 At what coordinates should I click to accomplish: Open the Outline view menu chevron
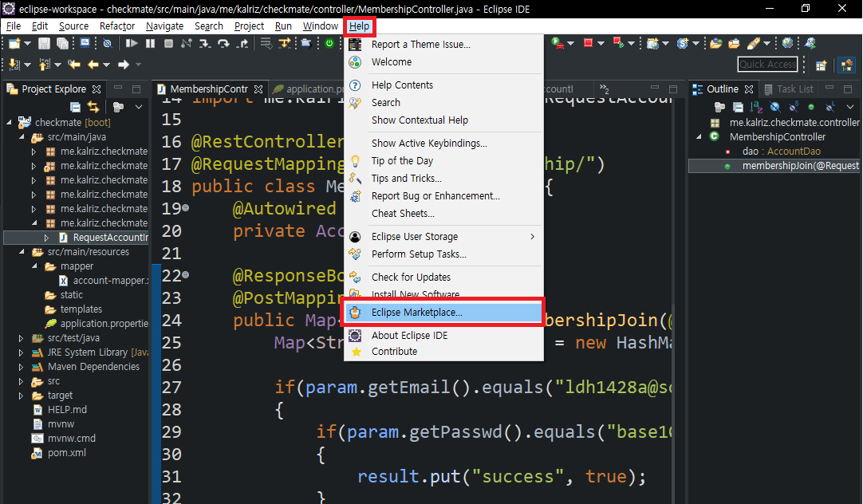(849, 107)
